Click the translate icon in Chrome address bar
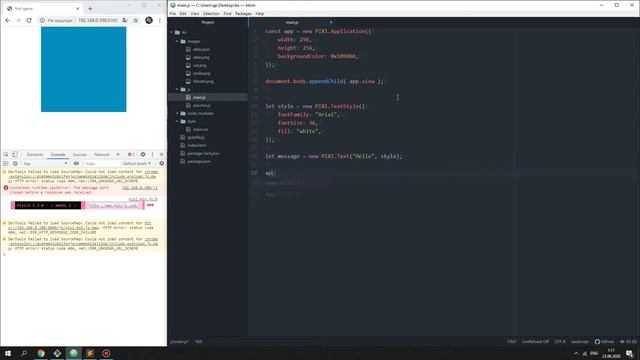Image resolution: width=640 pixels, height=360 pixels. coord(124,20)
